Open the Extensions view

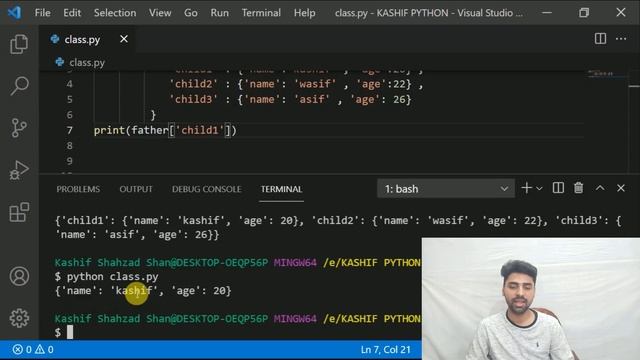coord(19,212)
